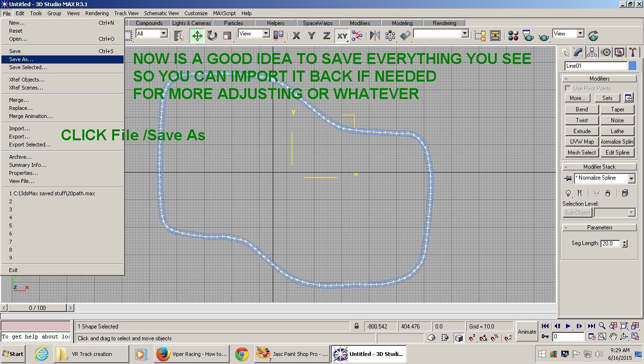Click the Remove Modifier trash icon
644x364 pixels.
point(608,193)
